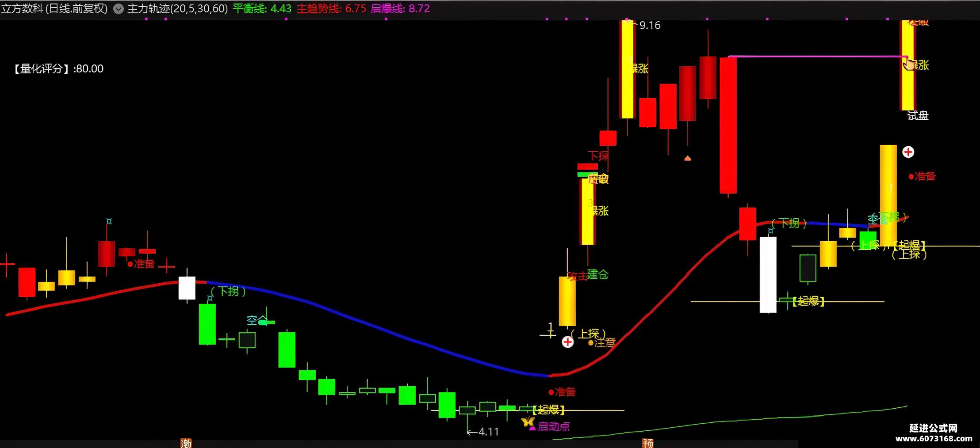Image resolution: width=980 pixels, height=448 pixels.
Task: Open the www.6073168.com watermark link
Action: pos(934,439)
